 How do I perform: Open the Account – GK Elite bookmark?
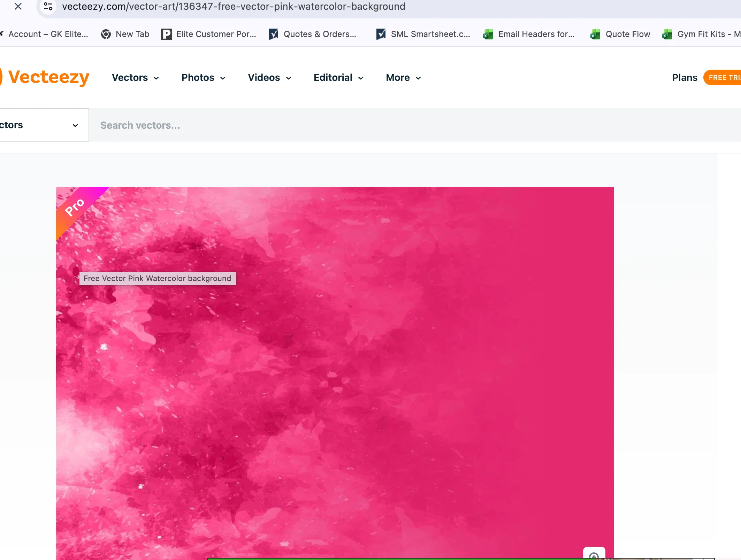[45, 34]
